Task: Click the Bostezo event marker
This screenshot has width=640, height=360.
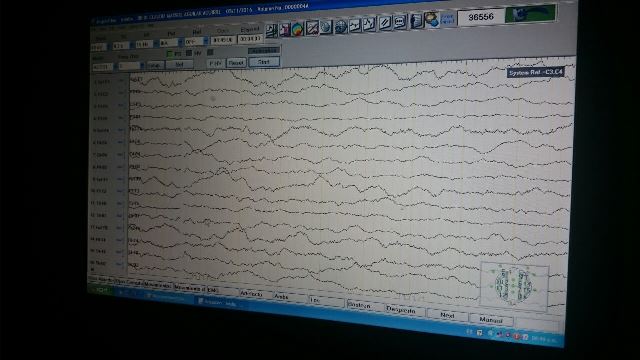Action: [x=359, y=306]
